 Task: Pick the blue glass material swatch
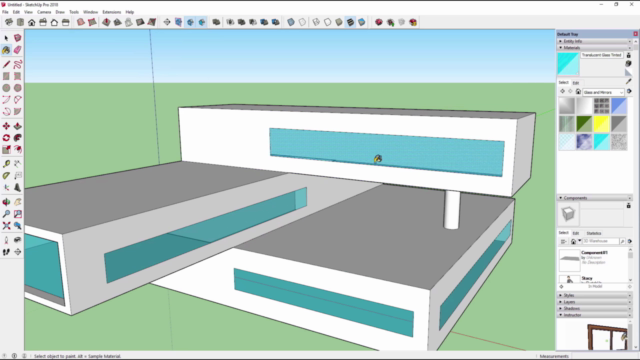[x=619, y=106]
